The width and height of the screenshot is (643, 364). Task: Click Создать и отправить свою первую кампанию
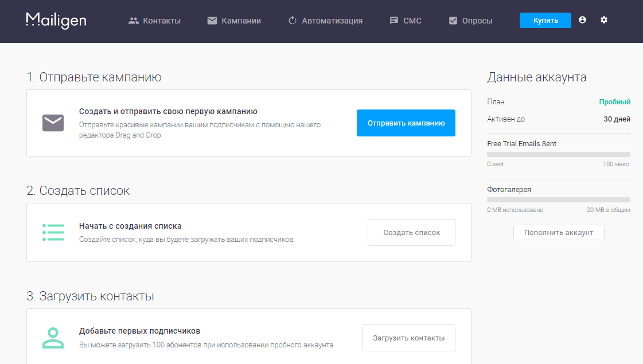coord(168,111)
